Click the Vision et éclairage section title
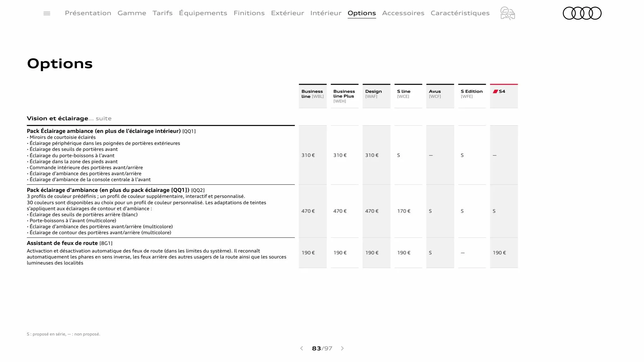The height and width of the screenshot is (362, 644). point(57,118)
